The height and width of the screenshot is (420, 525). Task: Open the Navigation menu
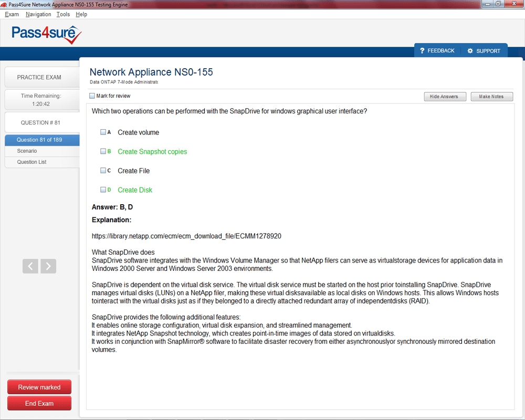[x=38, y=15]
